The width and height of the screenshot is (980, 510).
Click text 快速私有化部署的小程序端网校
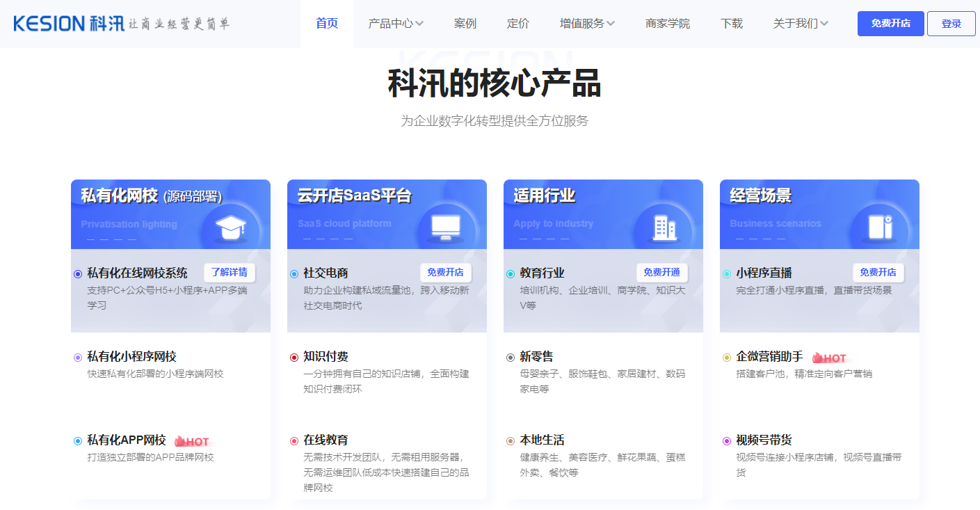[x=155, y=374]
